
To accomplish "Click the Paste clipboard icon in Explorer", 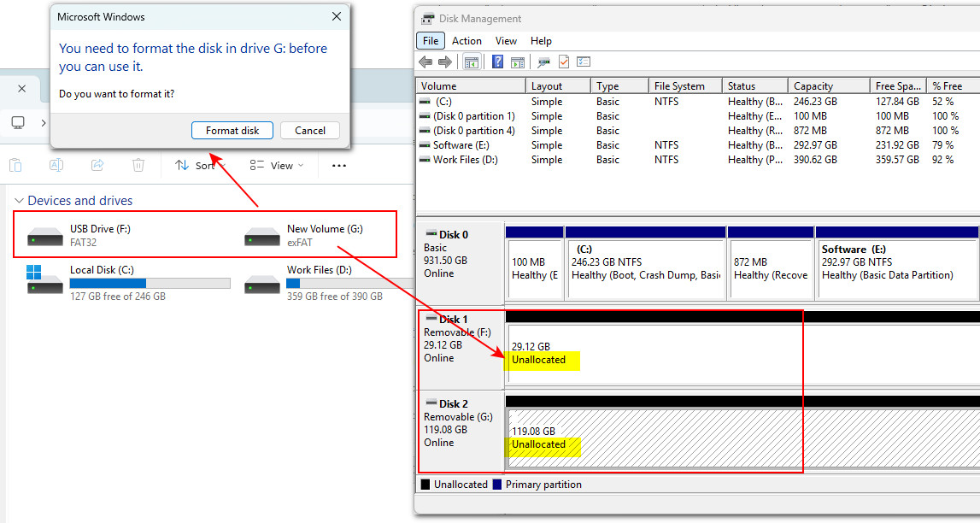I will click(15, 165).
